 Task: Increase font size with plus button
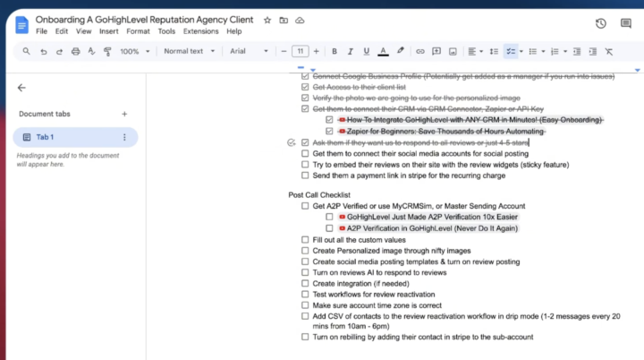pyautogui.click(x=317, y=51)
